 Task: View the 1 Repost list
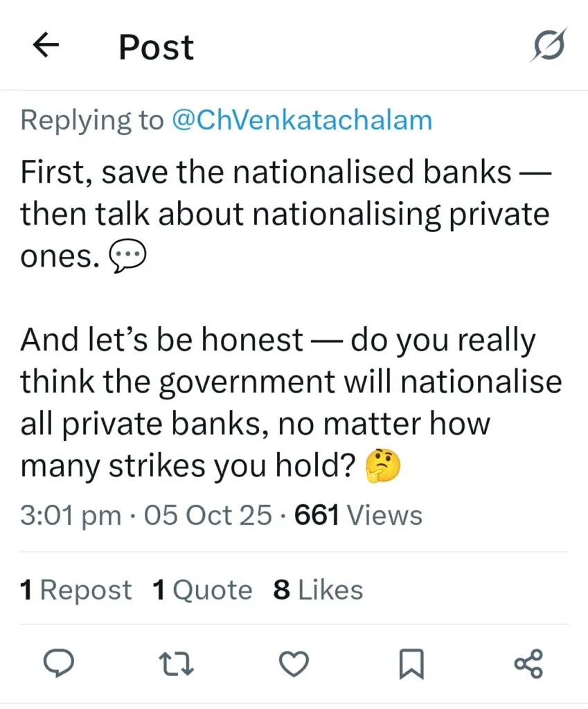click(x=75, y=590)
